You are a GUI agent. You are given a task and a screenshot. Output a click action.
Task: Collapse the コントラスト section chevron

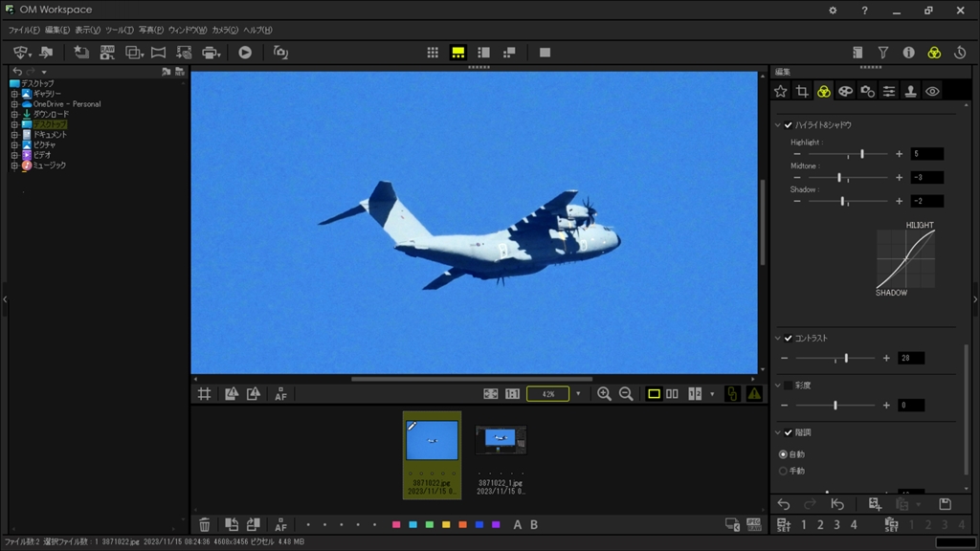[x=778, y=338]
